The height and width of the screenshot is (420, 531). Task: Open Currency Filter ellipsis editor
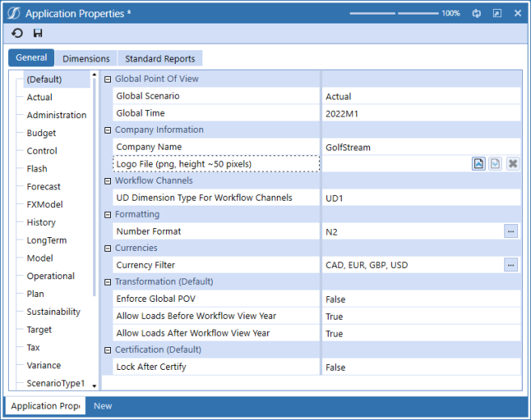(511, 265)
